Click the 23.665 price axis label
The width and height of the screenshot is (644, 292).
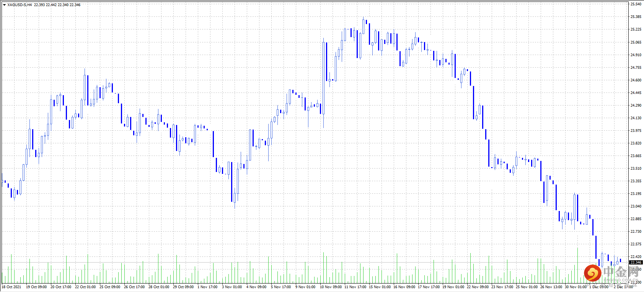[636, 156]
